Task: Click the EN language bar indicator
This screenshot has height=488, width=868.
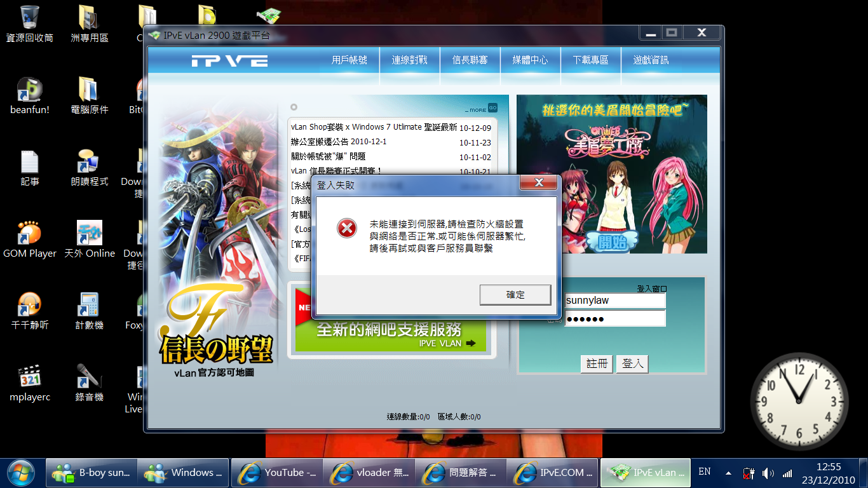Action: pos(704,472)
